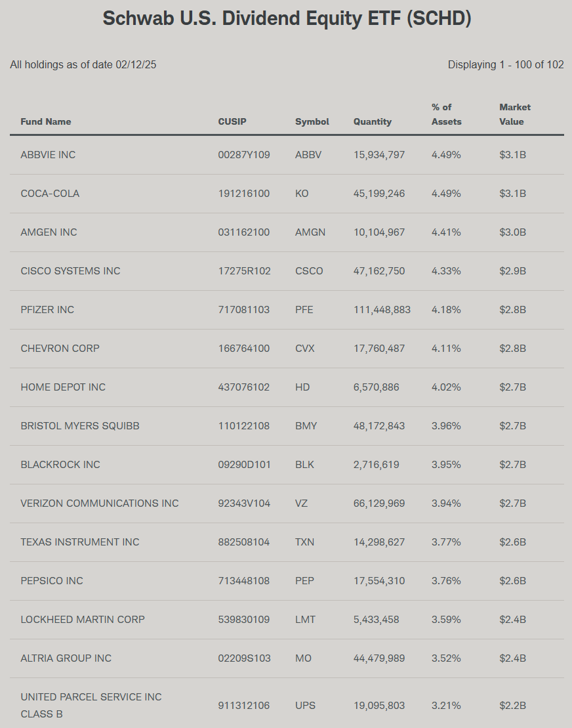Click CUSIP 031162100 for Amgen
This screenshot has width=572, height=728.
coord(243,232)
